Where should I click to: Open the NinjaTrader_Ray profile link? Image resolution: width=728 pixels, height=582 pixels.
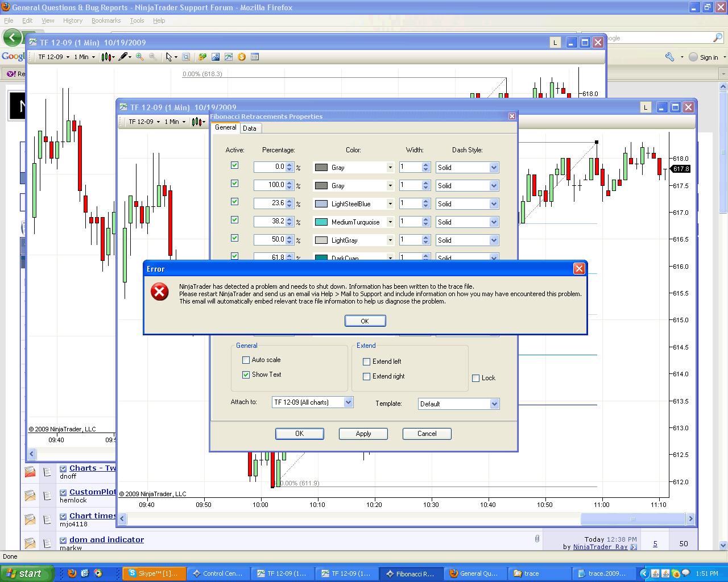(601, 547)
